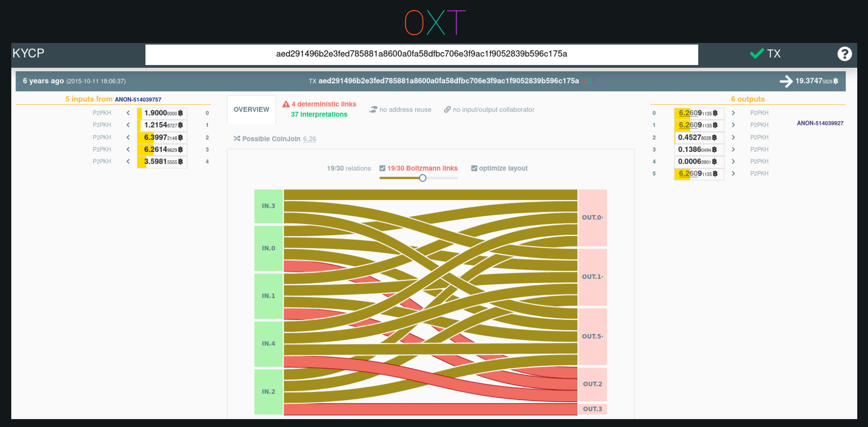Expand the 0.4527 output right chevron
This screenshot has height=427, width=868.
[733, 138]
